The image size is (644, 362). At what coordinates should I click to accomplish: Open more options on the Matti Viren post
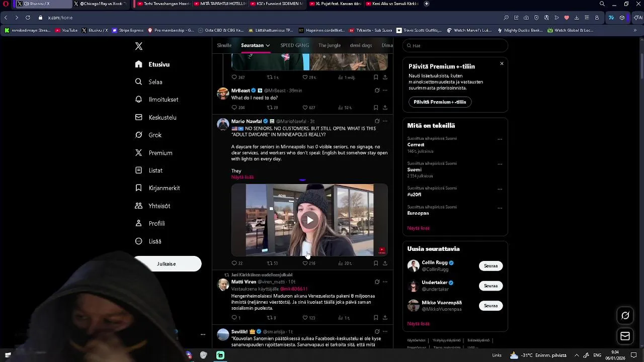click(x=385, y=282)
